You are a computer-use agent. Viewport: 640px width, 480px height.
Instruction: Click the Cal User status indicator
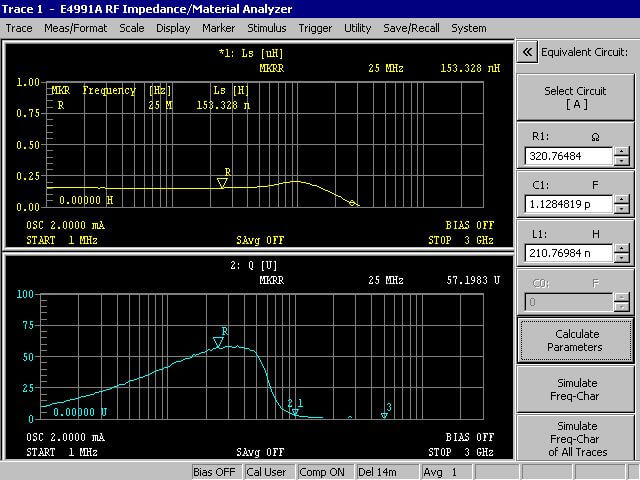(x=267, y=472)
